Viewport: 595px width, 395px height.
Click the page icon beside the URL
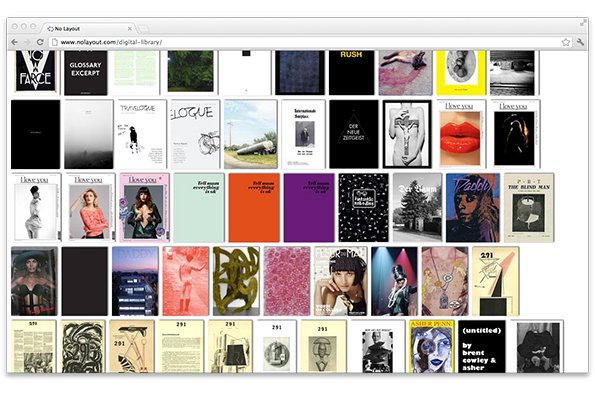[55, 42]
